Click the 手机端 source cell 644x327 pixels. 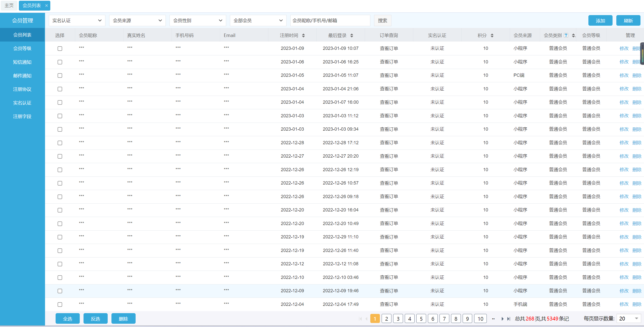pyautogui.click(x=520, y=304)
